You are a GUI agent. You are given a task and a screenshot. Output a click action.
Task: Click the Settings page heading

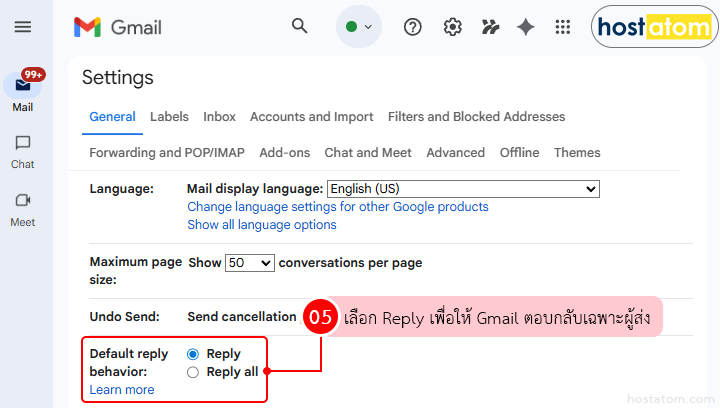click(x=118, y=78)
